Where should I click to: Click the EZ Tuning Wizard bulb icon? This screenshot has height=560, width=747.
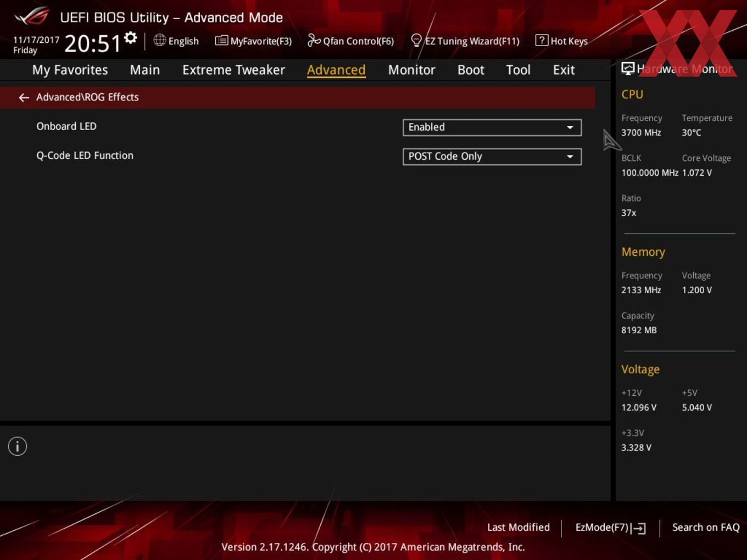[416, 40]
